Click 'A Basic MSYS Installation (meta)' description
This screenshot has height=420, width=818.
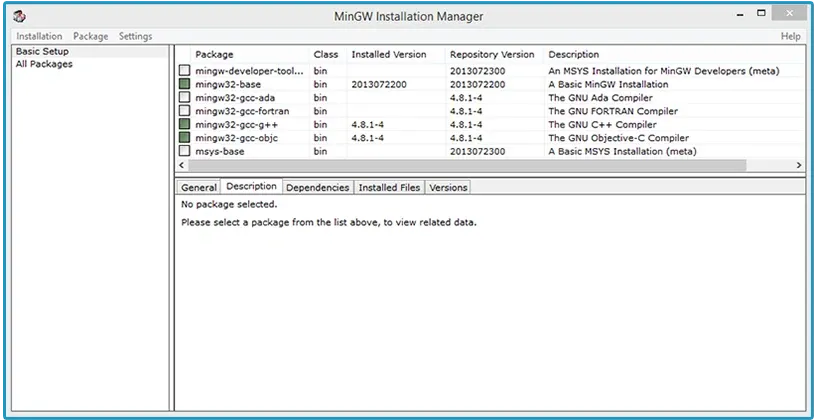[x=622, y=152]
